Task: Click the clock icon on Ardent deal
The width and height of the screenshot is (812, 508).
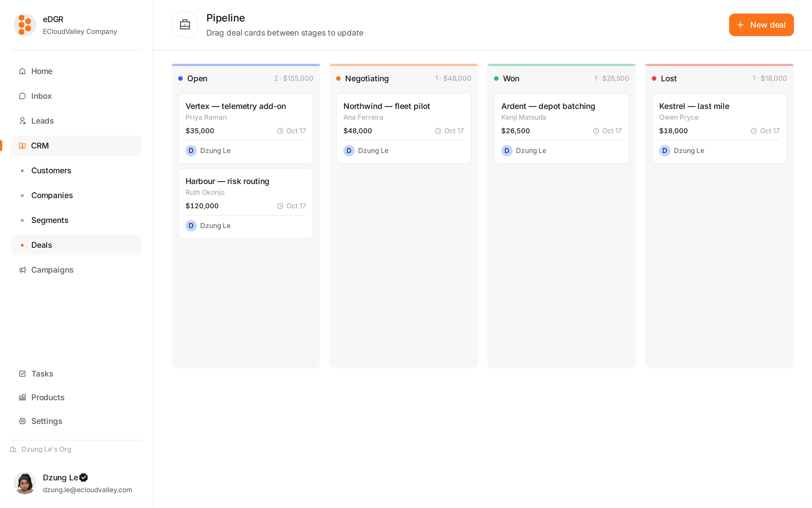Action: [x=596, y=131]
